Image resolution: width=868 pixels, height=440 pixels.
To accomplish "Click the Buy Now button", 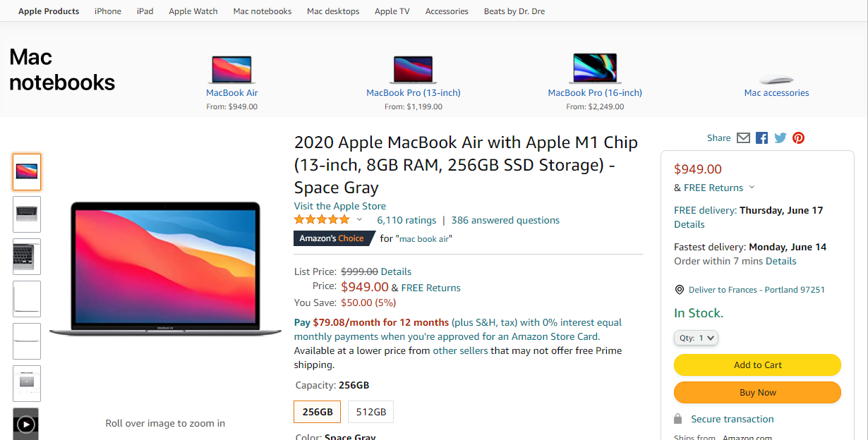I will [x=757, y=392].
